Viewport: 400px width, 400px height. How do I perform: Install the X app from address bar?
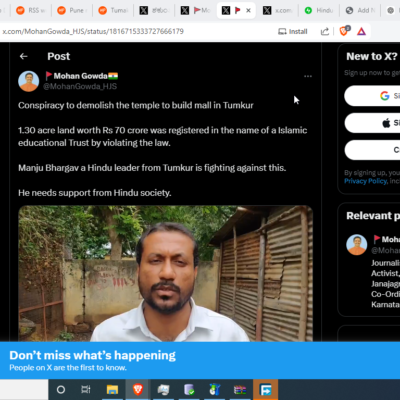(x=293, y=31)
